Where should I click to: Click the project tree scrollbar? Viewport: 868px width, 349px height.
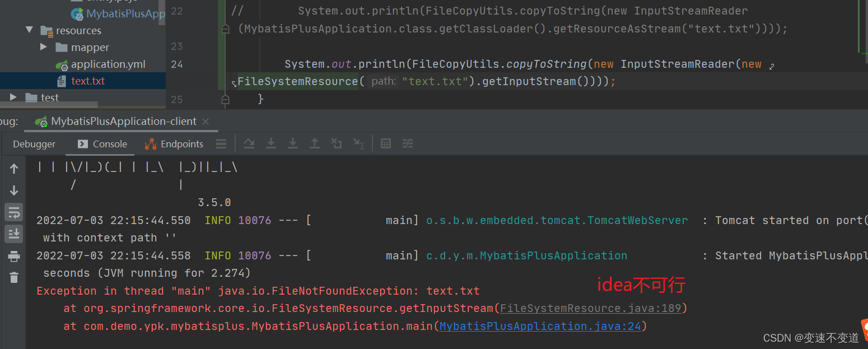click(162, 12)
